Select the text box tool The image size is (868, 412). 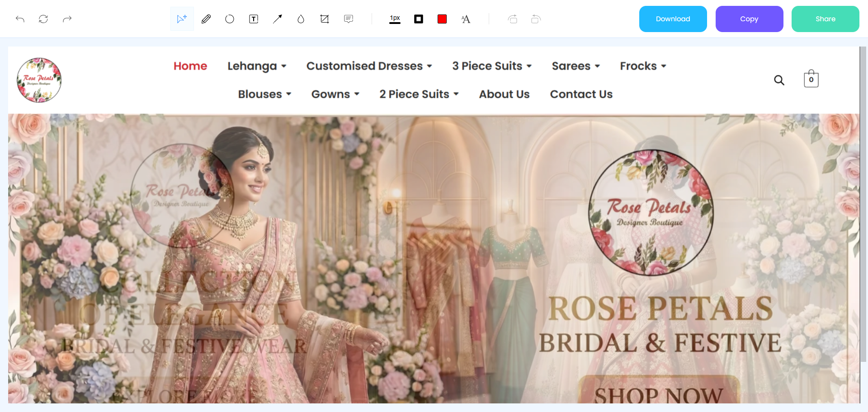pyautogui.click(x=254, y=19)
